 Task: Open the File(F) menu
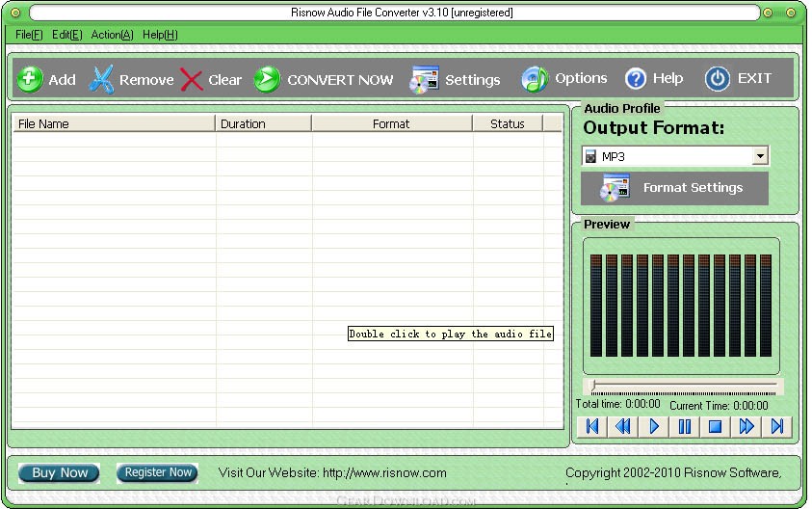click(29, 35)
